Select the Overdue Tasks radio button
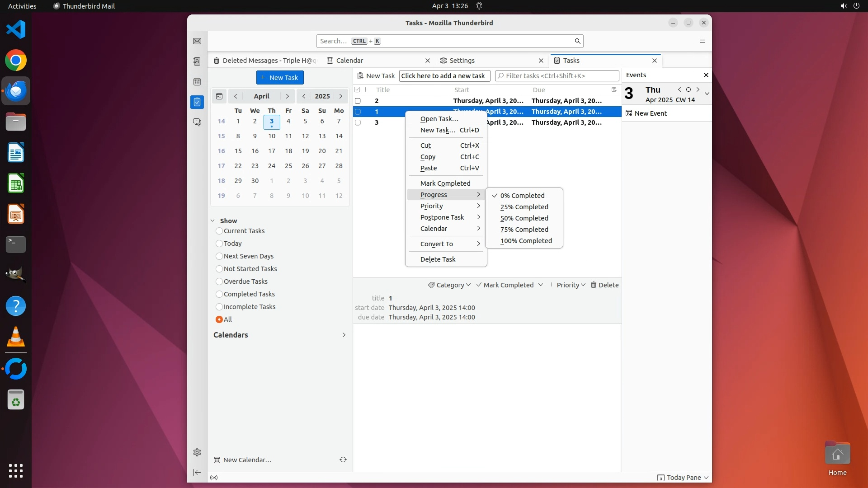This screenshot has height=488, width=868. tap(219, 282)
